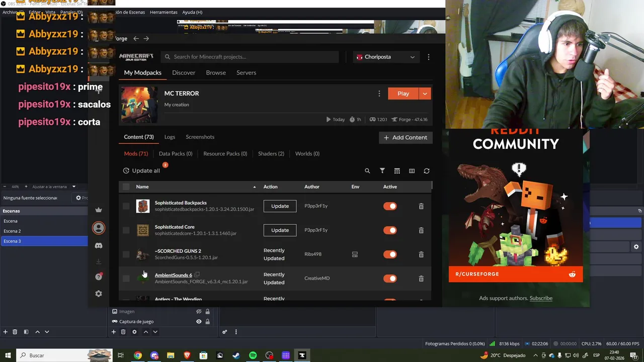Screen dimensions: 644x362
Task: Open Steam from the Windows taskbar
Action: coord(236,355)
